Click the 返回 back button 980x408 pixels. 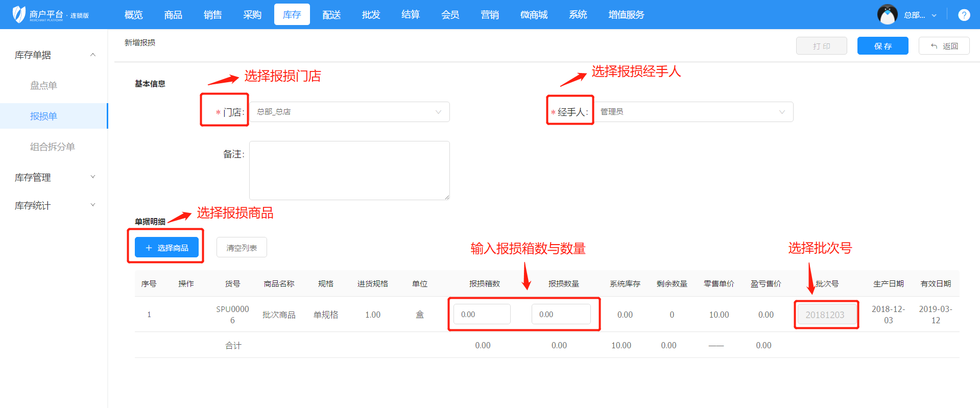coord(944,46)
